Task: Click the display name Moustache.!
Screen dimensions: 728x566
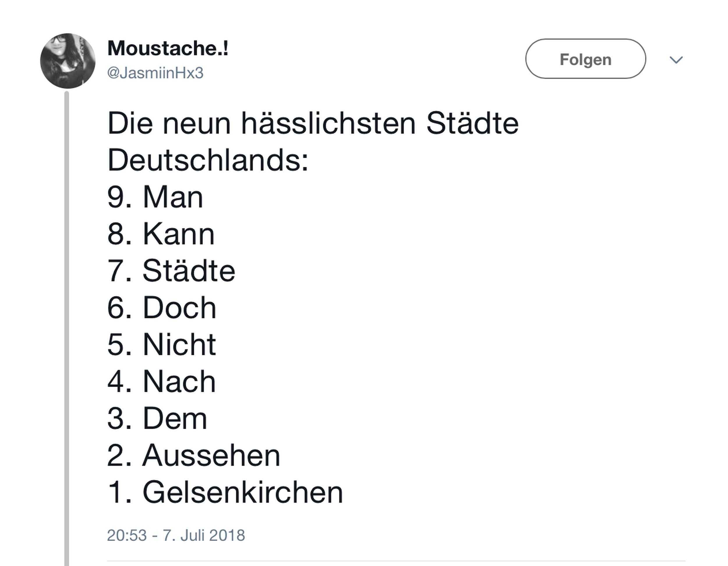Action: [x=168, y=48]
